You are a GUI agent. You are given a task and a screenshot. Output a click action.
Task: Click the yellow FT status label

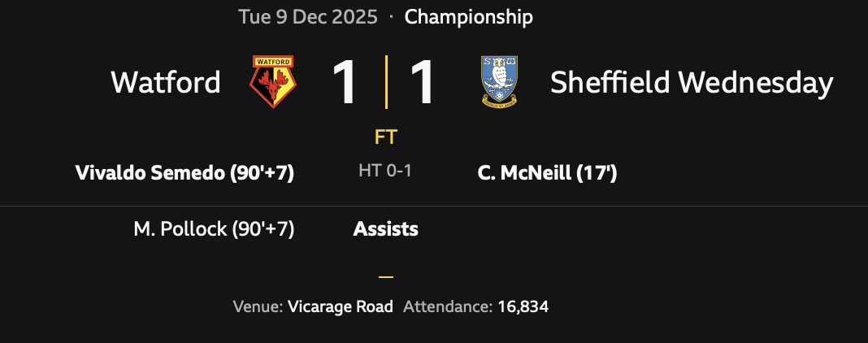[x=386, y=137]
